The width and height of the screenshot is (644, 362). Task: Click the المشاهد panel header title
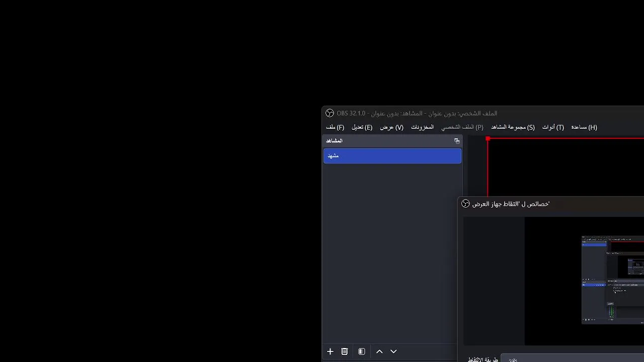point(334,141)
